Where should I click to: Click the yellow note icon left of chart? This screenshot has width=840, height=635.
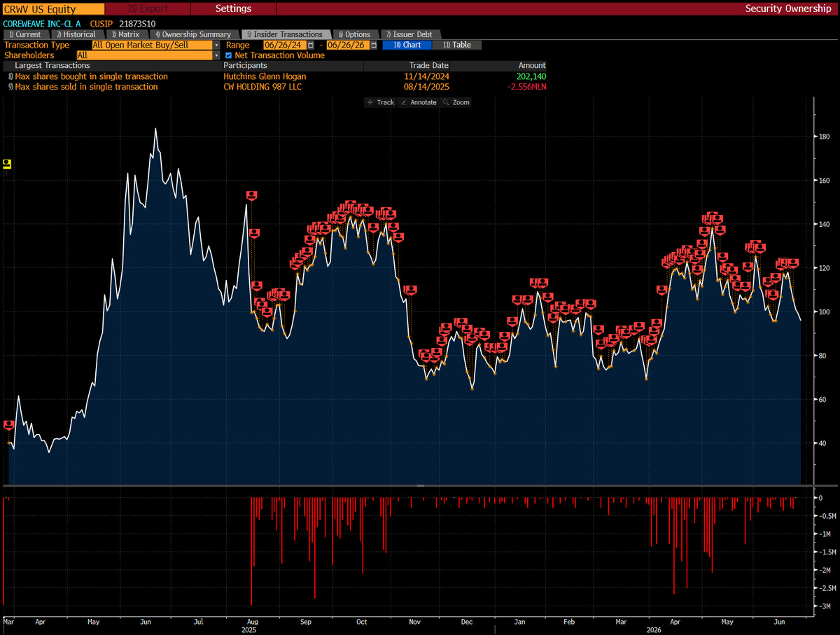click(7, 164)
